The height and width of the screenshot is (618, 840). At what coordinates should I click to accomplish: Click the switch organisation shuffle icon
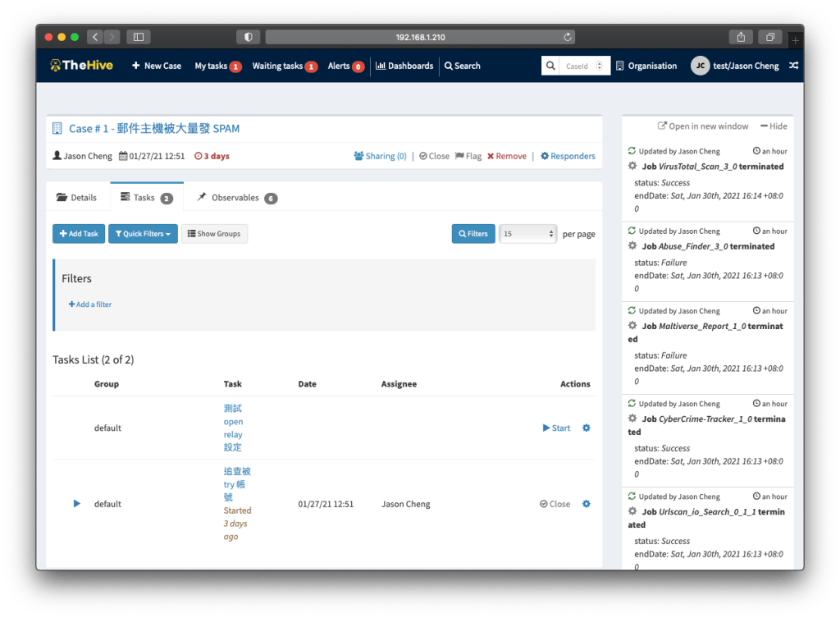[792, 66]
